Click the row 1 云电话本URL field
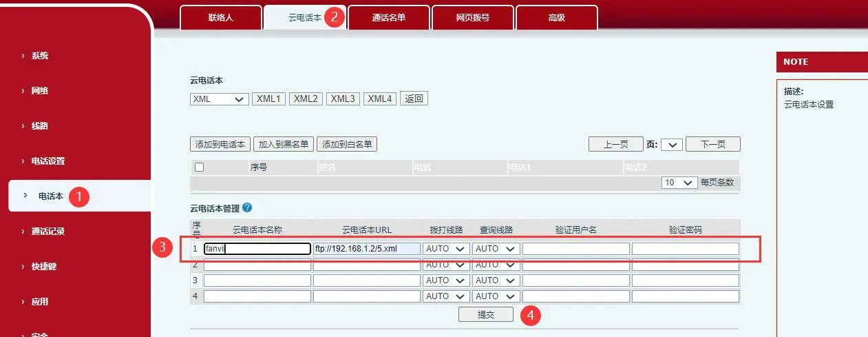Image resolution: width=868 pixels, height=337 pixels. coord(366,249)
